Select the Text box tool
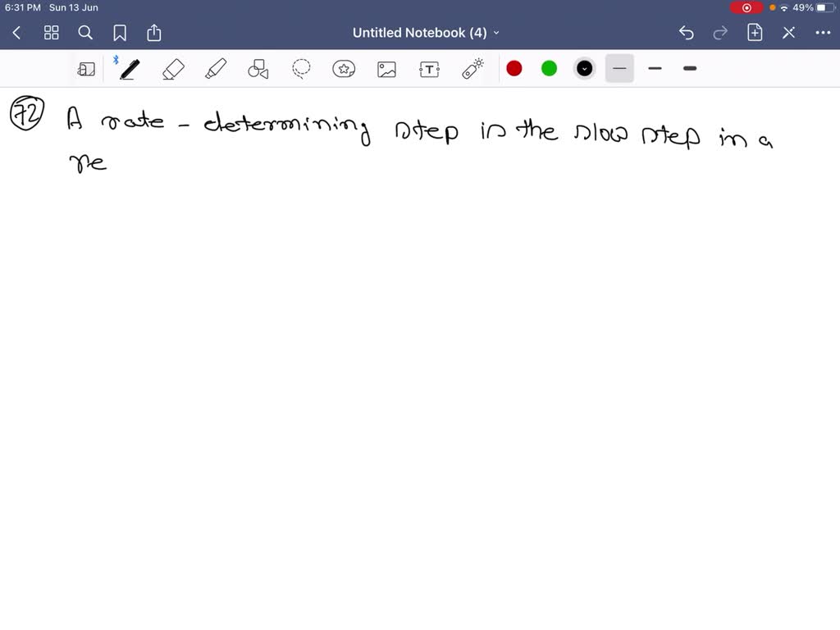The width and height of the screenshot is (840, 630). point(429,69)
